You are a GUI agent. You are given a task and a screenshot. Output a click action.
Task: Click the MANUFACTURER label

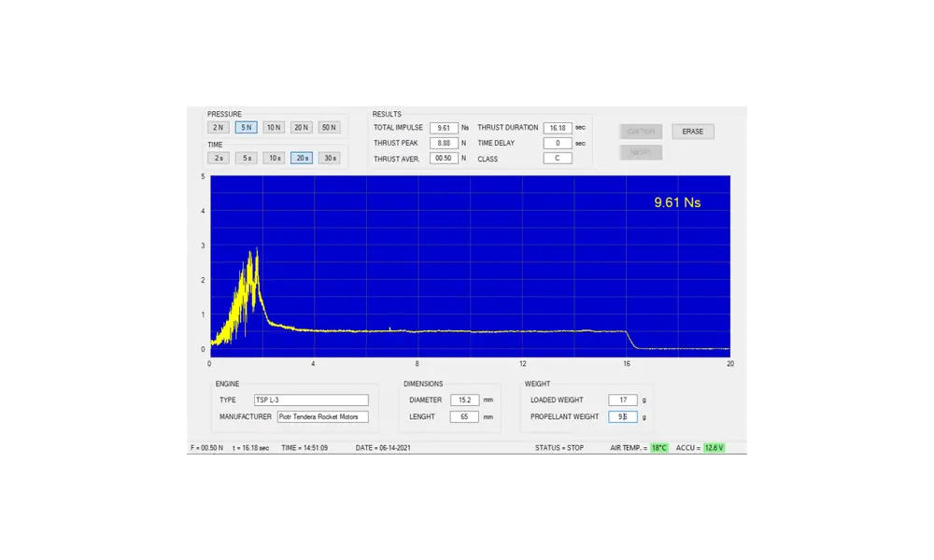tap(246, 416)
